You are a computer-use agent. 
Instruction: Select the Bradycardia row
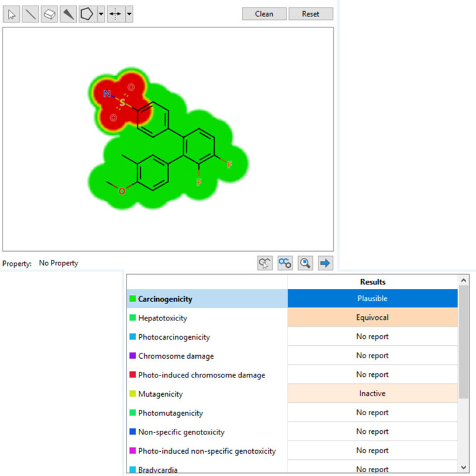293,467
